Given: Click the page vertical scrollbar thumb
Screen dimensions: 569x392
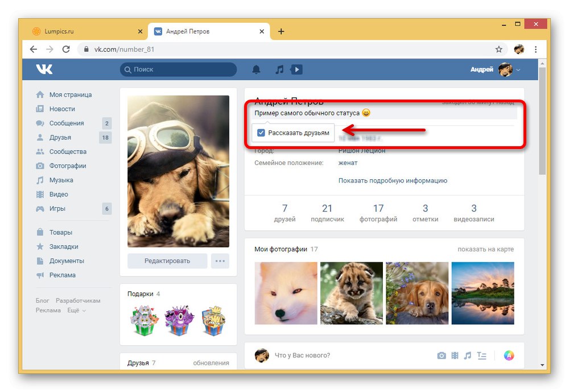Looking at the screenshot, I should [x=542, y=121].
